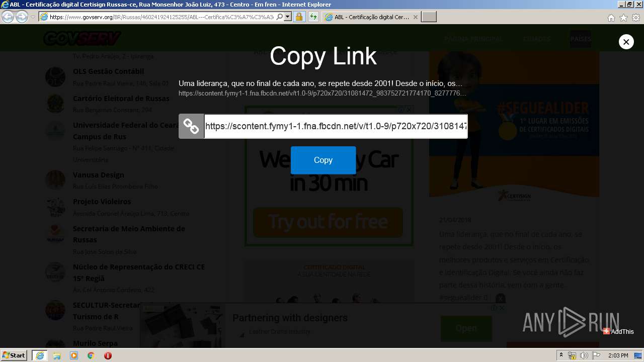Open Vanusa Design listing
The image size is (644, 362).
[99, 175]
